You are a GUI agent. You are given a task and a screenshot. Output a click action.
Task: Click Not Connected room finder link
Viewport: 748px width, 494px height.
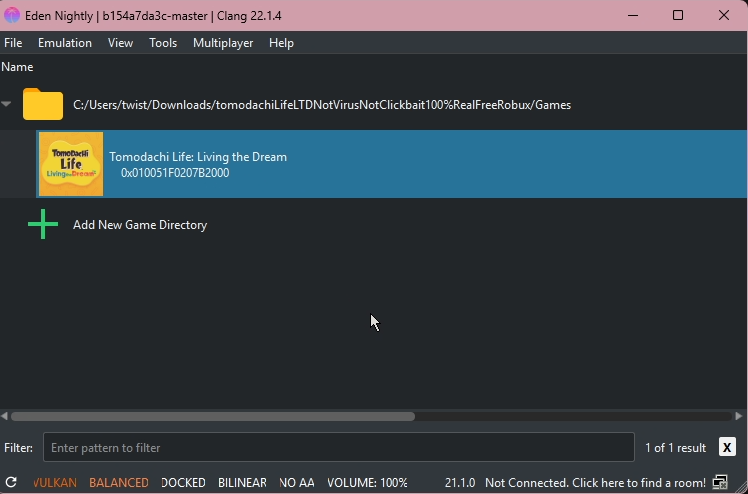pos(595,483)
